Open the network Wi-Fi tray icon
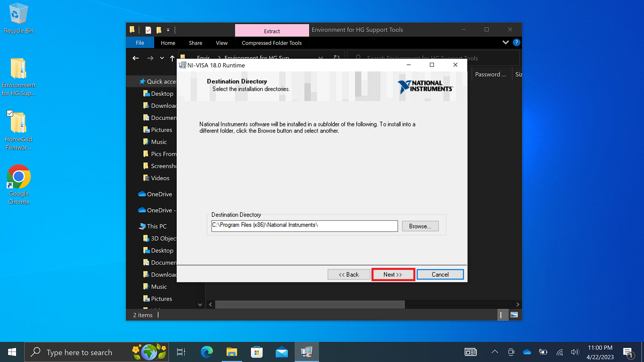Screen dimensions: 644x362 (x=559, y=352)
